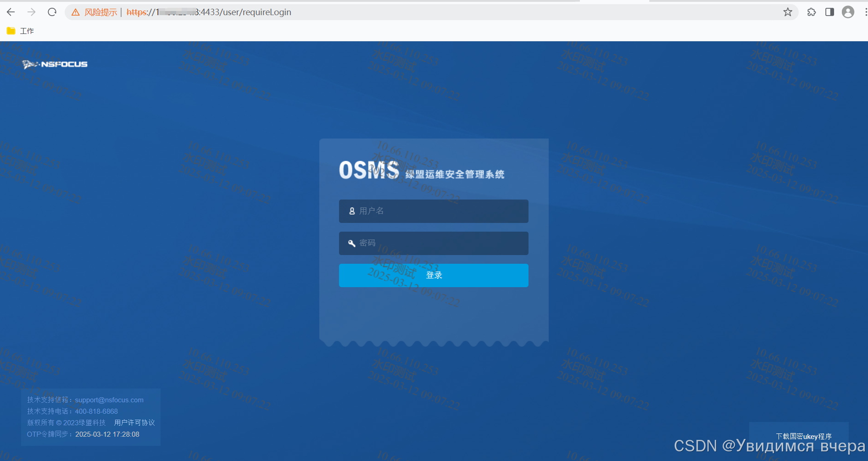The image size is (868, 461).
Task: Click the 用户名 username input field
Action: [x=434, y=211]
